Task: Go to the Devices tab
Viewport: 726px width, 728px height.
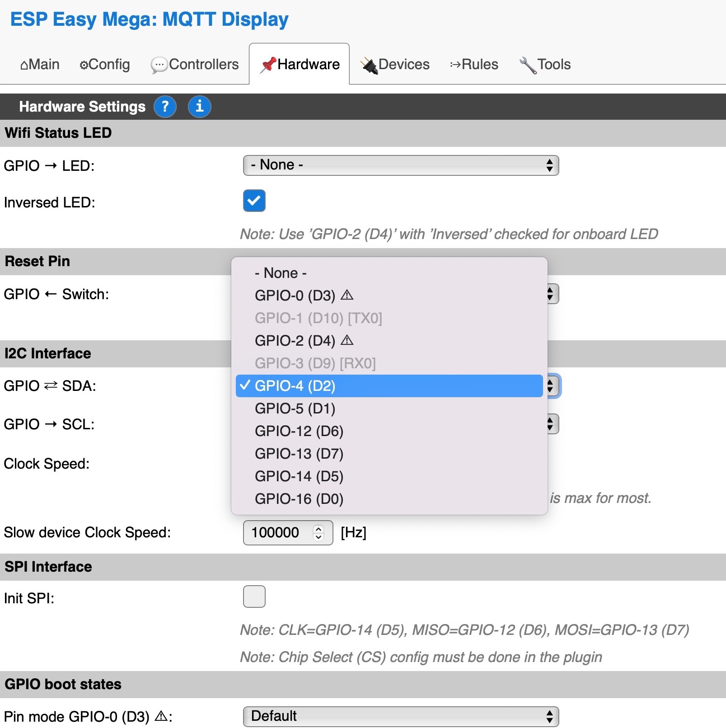Action: tap(395, 64)
